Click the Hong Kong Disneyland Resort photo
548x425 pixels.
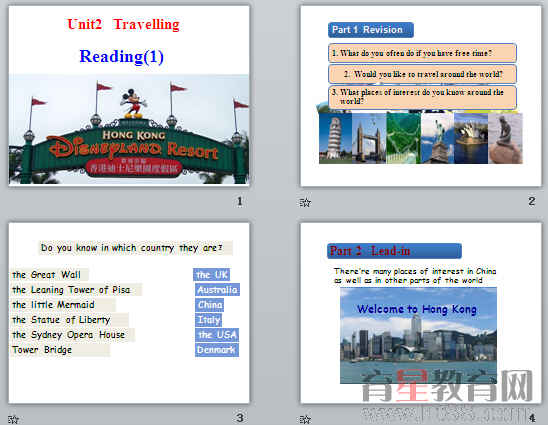click(129, 129)
